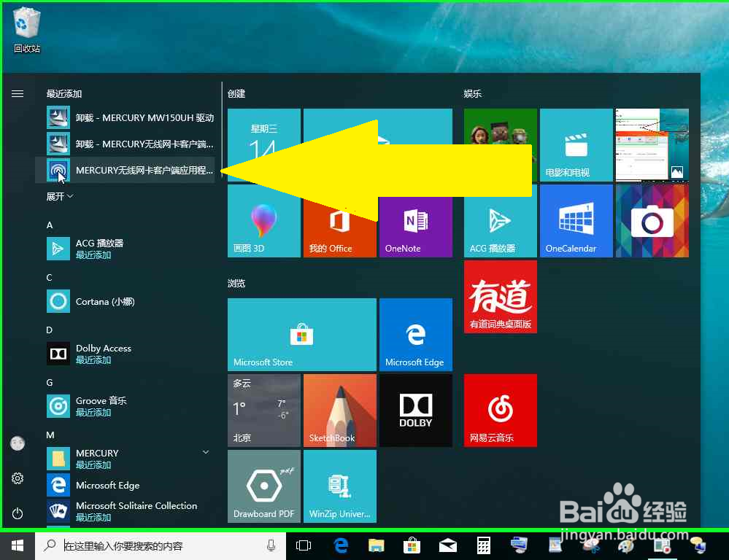The height and width of the screenshot is (560, 729).
Task: Open the 有道词典桌面版 tile
Action: click(x=501, y=297)
